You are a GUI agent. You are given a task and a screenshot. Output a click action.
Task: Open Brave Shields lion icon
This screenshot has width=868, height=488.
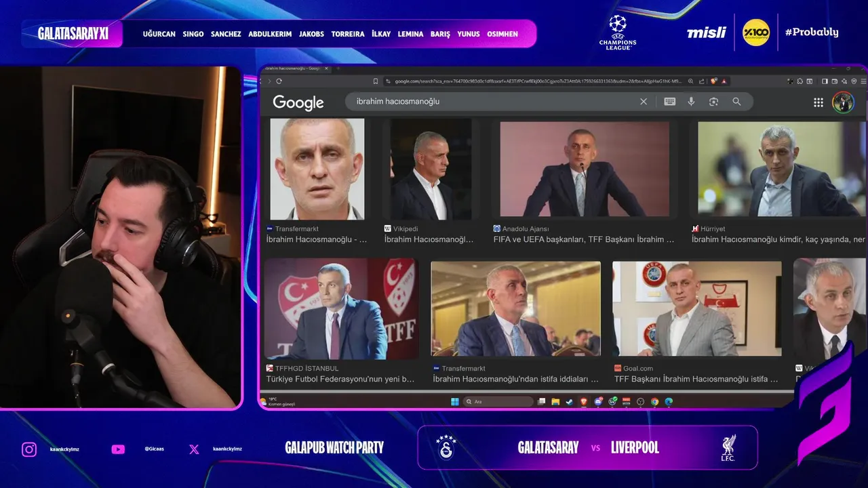coord(713,81)
